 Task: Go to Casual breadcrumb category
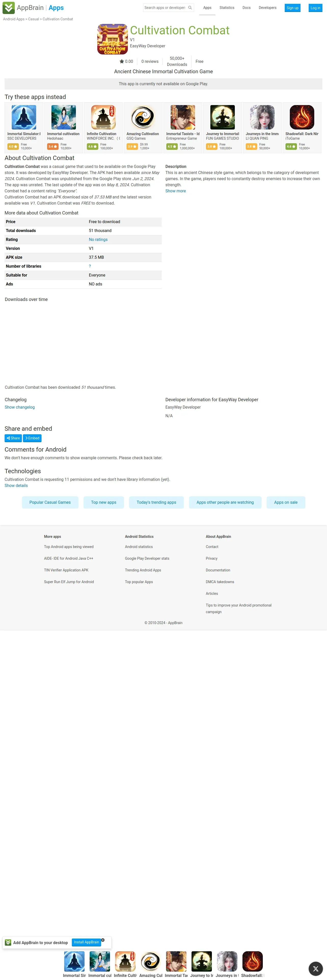coord(34,19)
